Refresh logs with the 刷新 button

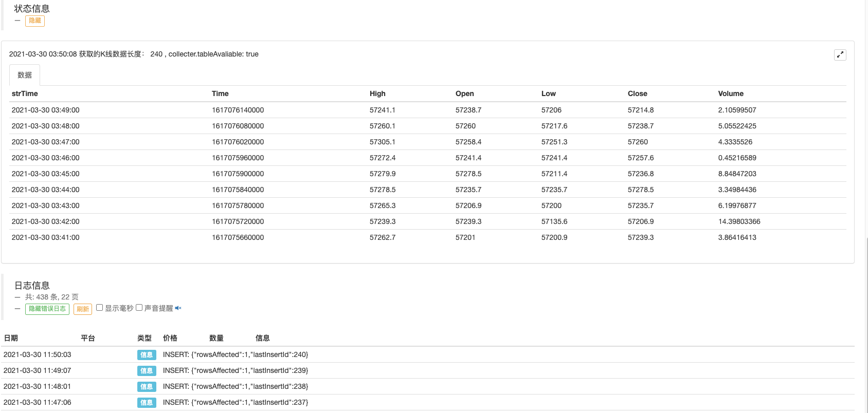[x=83, y=309]
